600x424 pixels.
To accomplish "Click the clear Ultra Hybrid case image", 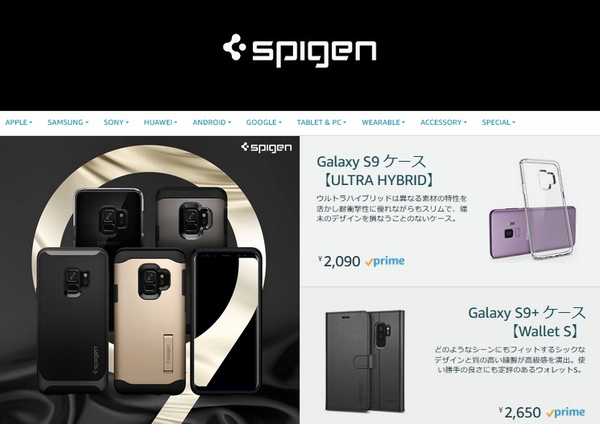I will pos(533,209).
